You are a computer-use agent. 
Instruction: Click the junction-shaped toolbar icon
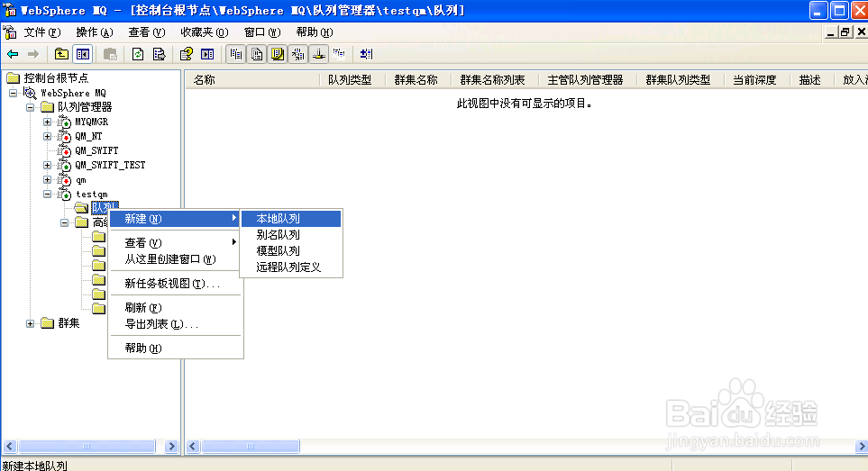coord(319,54)
